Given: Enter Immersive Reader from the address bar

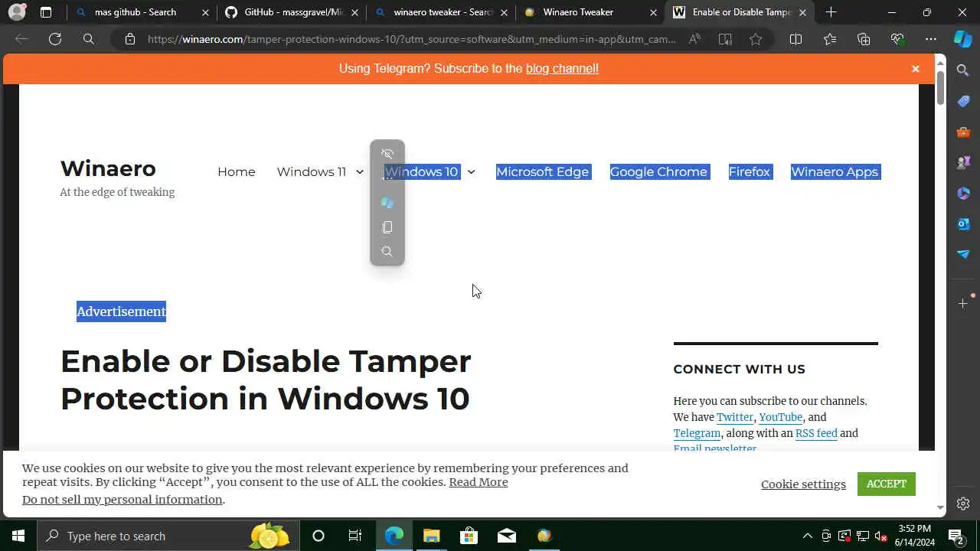Looking at the screenshot, I should [725, 39].
